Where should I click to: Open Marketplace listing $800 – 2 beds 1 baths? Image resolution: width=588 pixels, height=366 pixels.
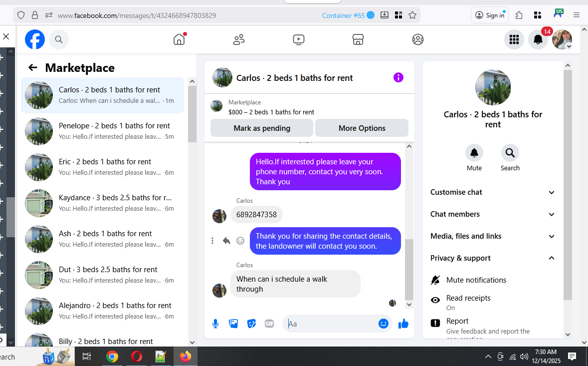pyautogui.click(x=271, y=112)
